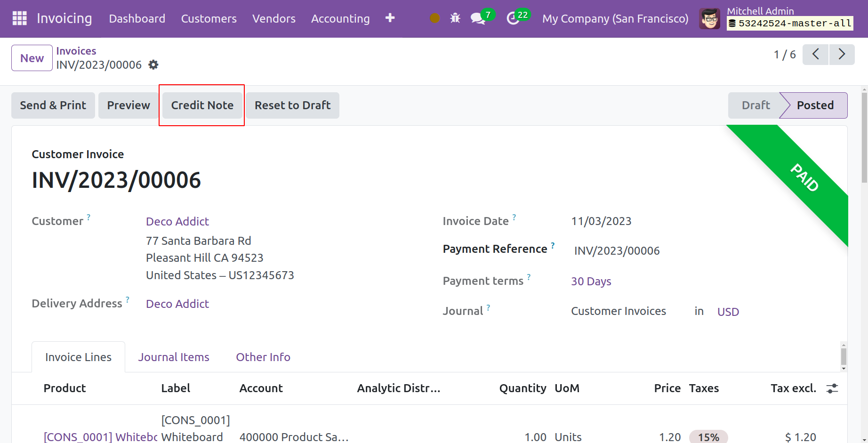Click the invoice date 11/03/2023 value
Image resolution: width=868 pixels, height=443 pixels.
(601, 221)
